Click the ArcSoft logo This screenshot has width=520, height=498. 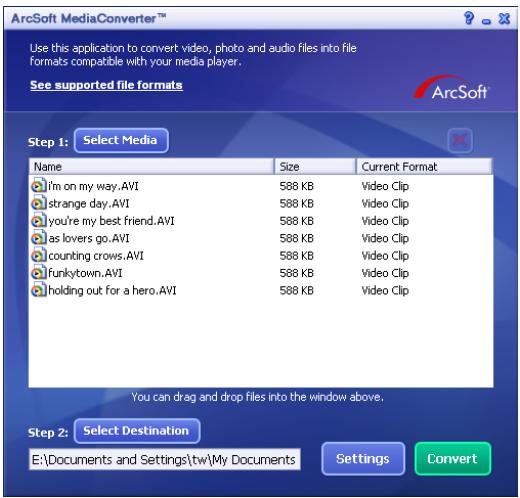pos(451,88)
